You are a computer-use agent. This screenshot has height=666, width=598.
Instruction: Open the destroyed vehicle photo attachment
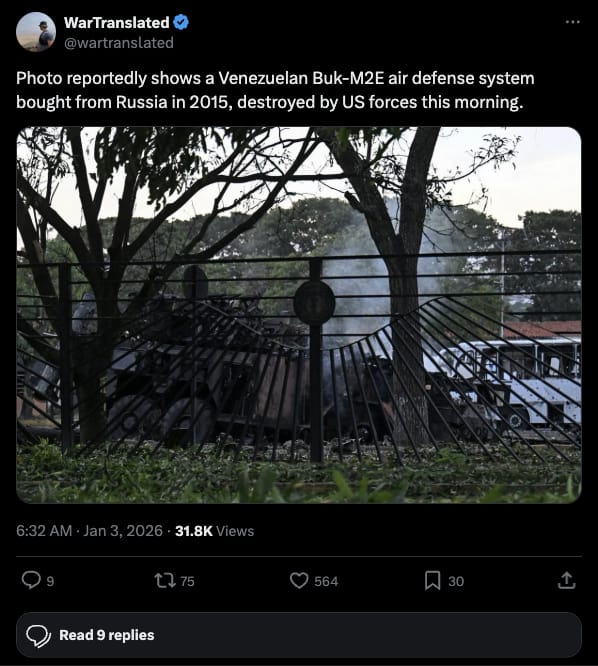pyautogui.click(x=299, y=315)
